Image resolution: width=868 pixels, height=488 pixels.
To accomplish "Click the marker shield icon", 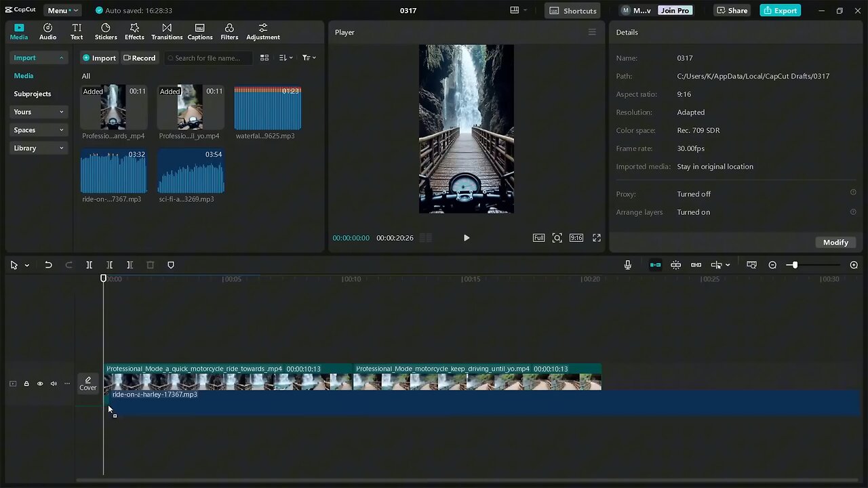I will pos(171,265).
